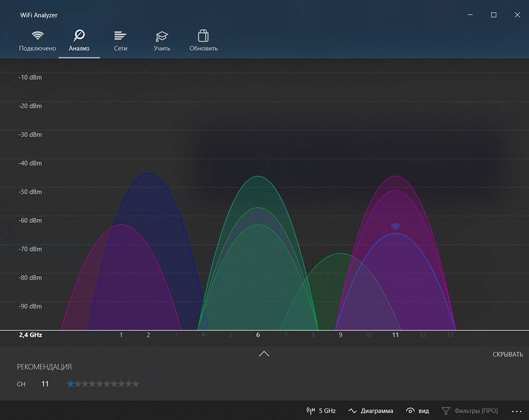Collapse panel with the up chevron
This screenshot has height=420, width=529.
[x=264, y=353]
